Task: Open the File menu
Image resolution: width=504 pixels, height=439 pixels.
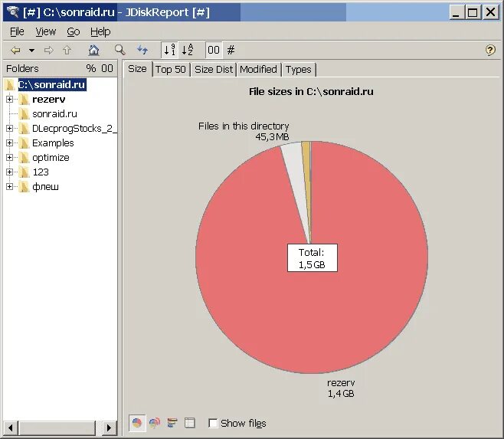Action: click(x=17, y=31)
